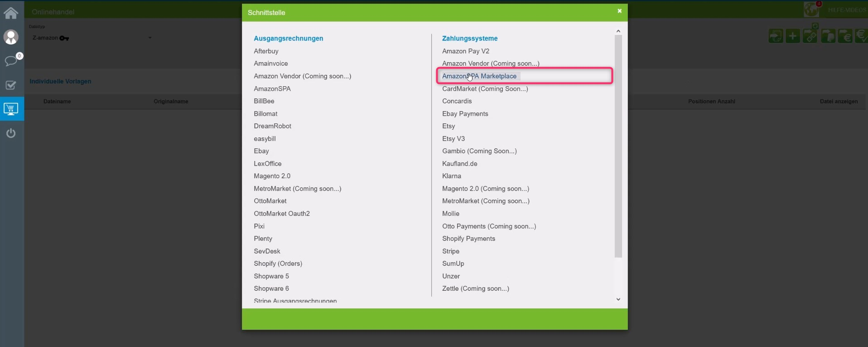Select Onlinehandel shopping cart sidebar icon
The image size is (868, 347).
(x=11, y=109)
